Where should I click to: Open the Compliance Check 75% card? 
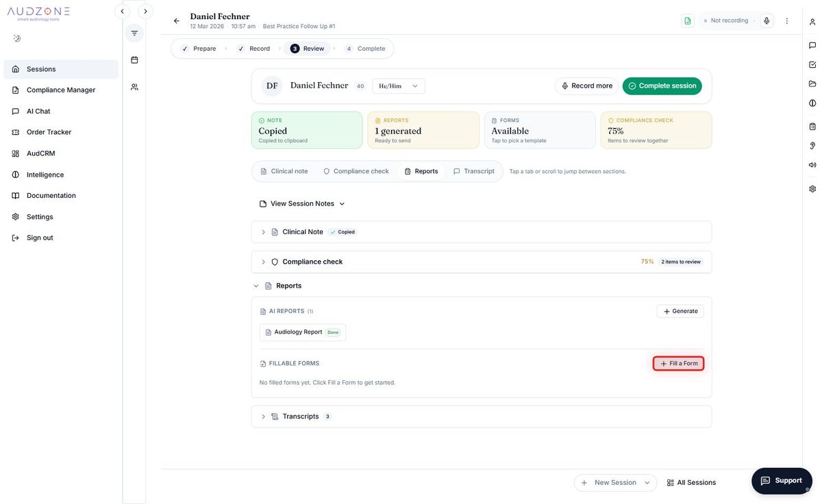[x=656, y=130]
